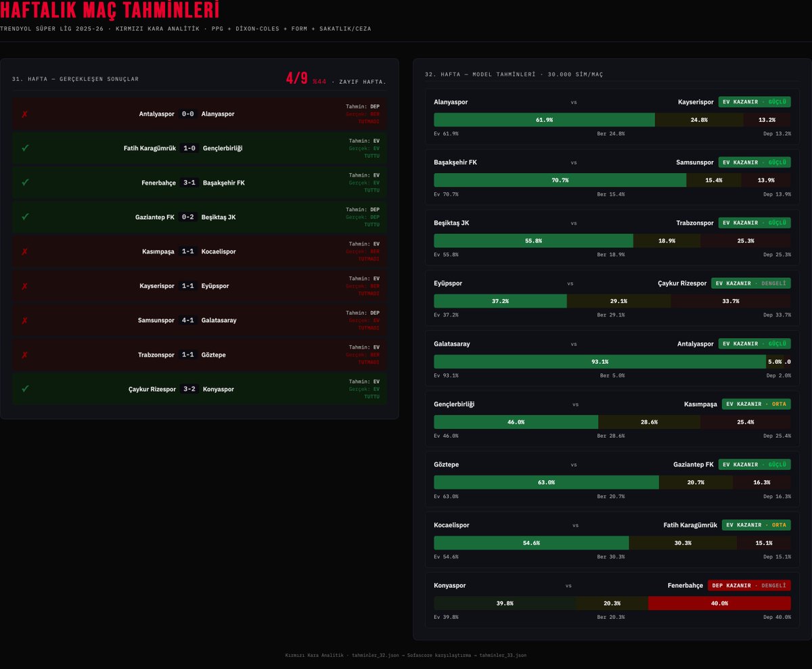
Task: Click the Trendyol Süper Lig 2025-26 subtitle line
Action: click(185, 29)
